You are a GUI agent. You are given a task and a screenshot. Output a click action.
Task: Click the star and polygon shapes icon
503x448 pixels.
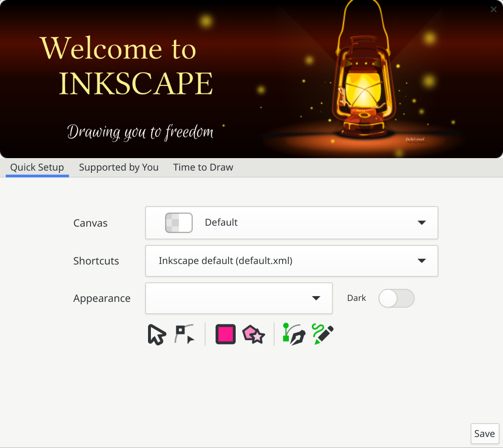coord(253,334)
